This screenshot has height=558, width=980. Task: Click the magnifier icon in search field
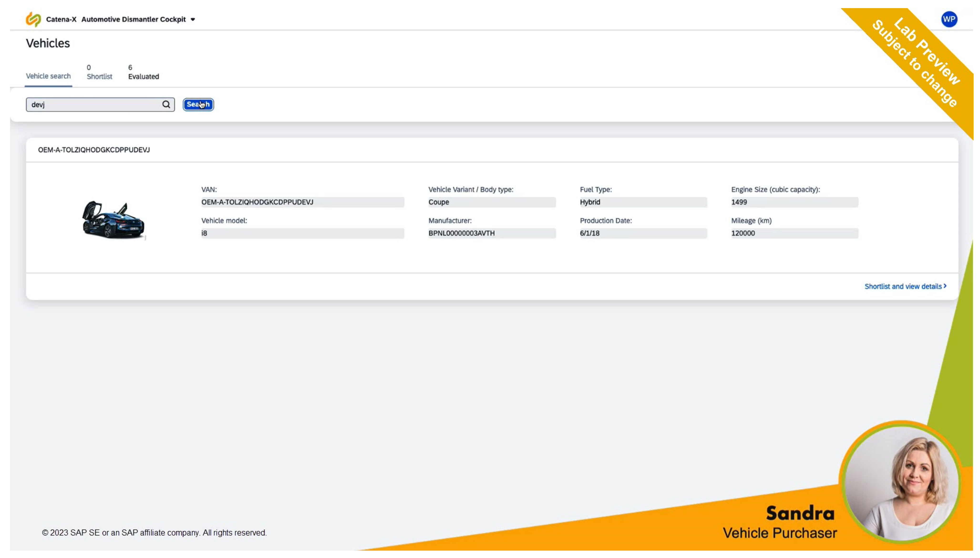pos(166,105)
